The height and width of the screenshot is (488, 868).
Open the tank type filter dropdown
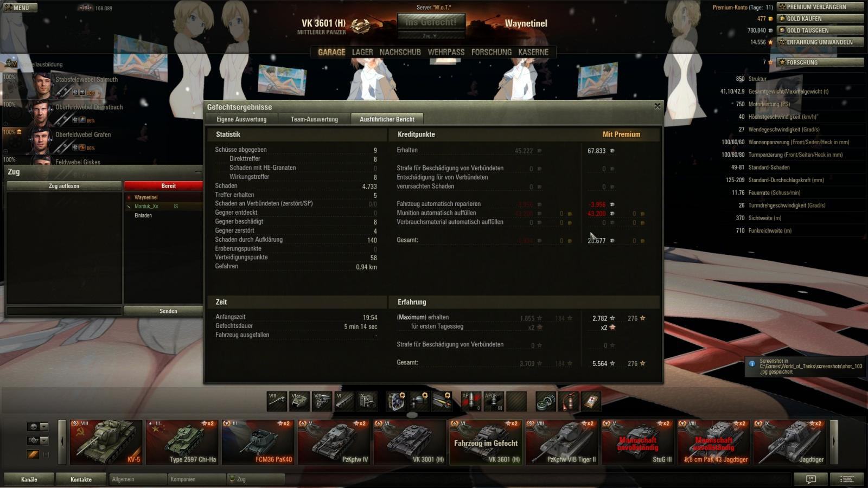38,440
